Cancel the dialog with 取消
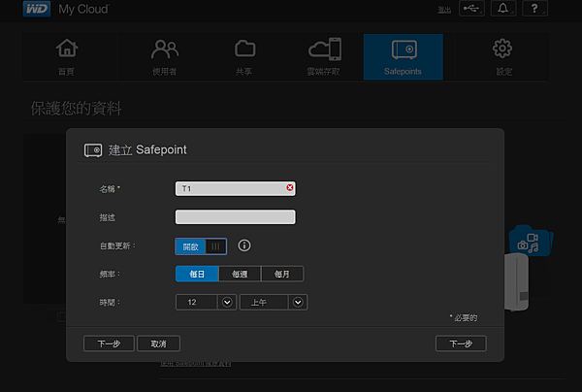This screenshot has width=582, height=392. [158, 343]
